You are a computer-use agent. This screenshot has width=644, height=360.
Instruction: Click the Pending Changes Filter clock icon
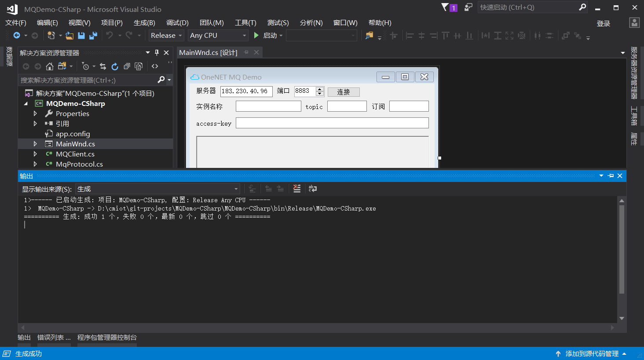coord(86,66)
